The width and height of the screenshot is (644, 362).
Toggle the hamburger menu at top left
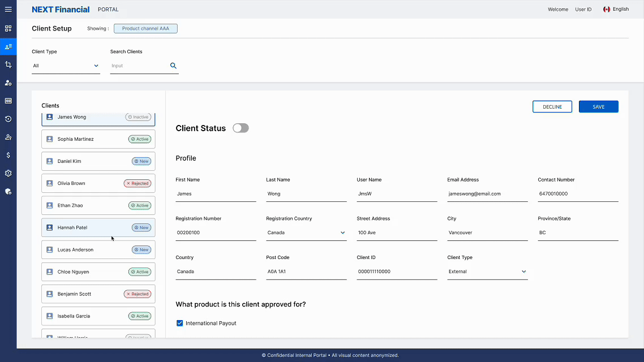pyautogui.click(x=8, y=9)
